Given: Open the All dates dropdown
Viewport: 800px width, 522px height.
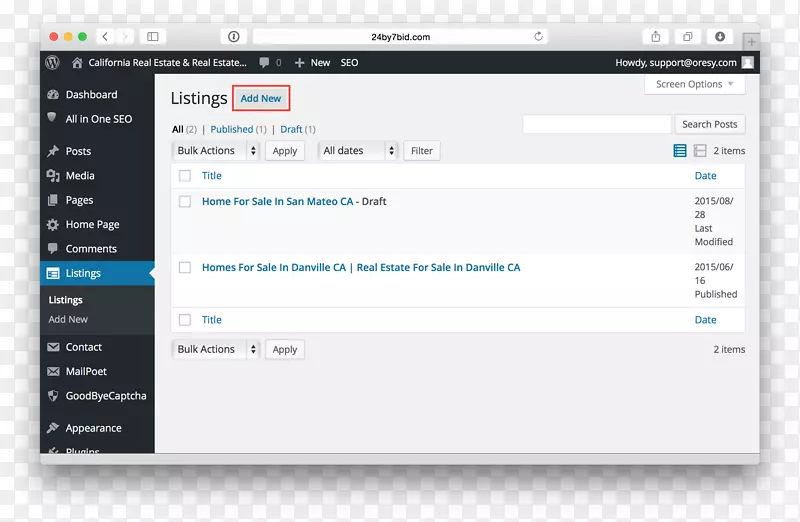Looking at the screenshot, I should tap(358, 151).
